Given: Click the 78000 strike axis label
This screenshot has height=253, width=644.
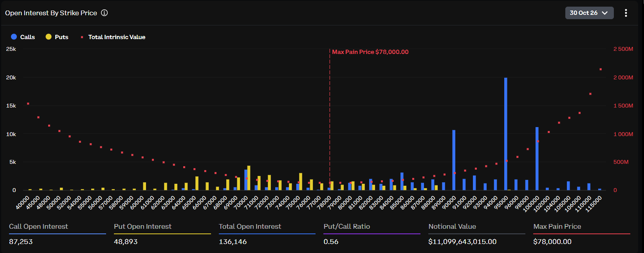Looking at the screenshot, I should coord(324,203).
